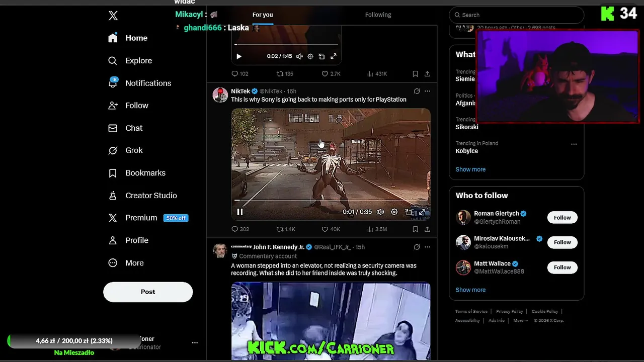Open Cookie Policy footer link
The width and height of the screenshot is (644, 362).
[545, 312]
